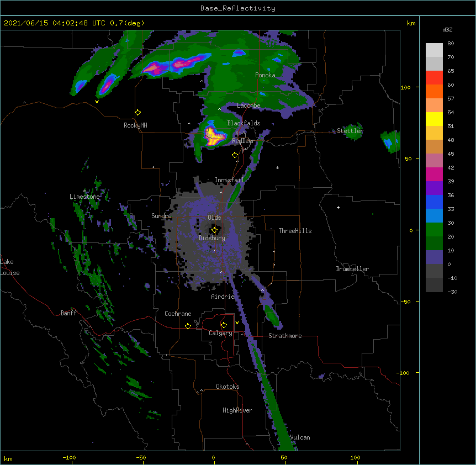Click the Lake Louise label
The height and width of the screenshot is (465, 476).
[10, 267]
